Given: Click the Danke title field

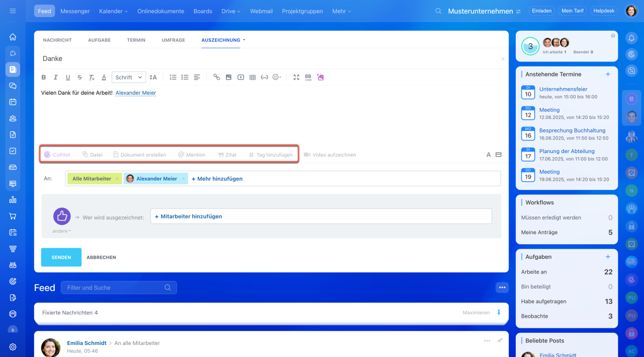Looking at the screenshot, I should 272,58.
